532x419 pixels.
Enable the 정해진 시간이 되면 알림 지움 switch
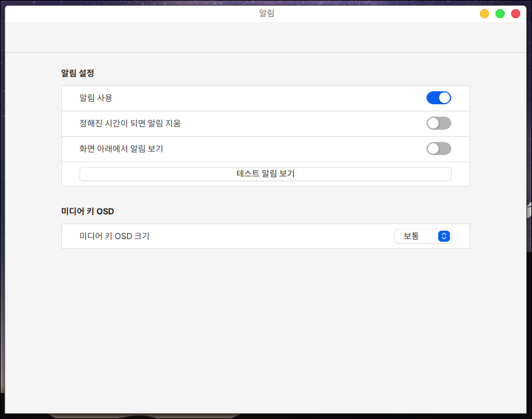pos(438,123)
